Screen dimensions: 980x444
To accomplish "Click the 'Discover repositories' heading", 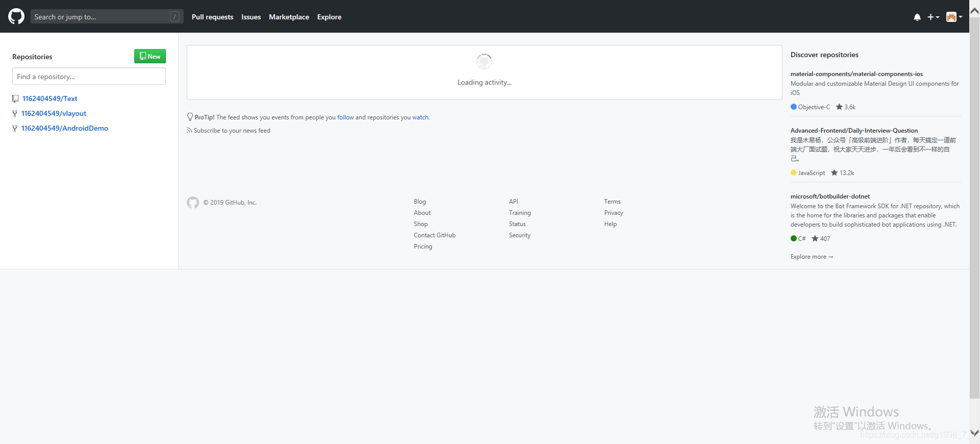I will point(824,55).
